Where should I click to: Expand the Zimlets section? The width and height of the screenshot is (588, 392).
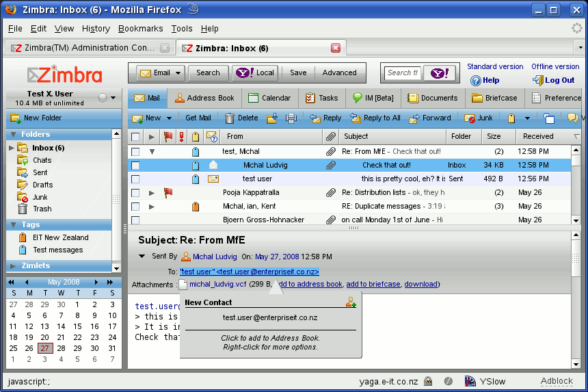[x=14, y=265]
